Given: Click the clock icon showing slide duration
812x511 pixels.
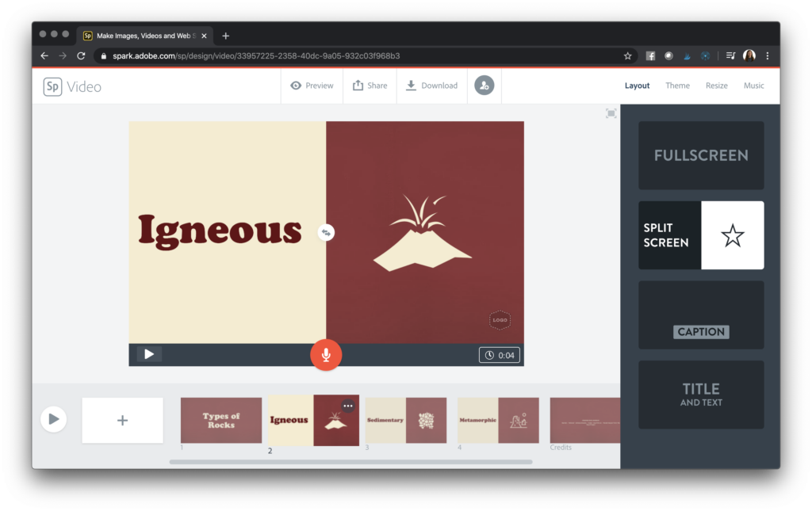Looking at the screenshot, I should coord(489,354).
